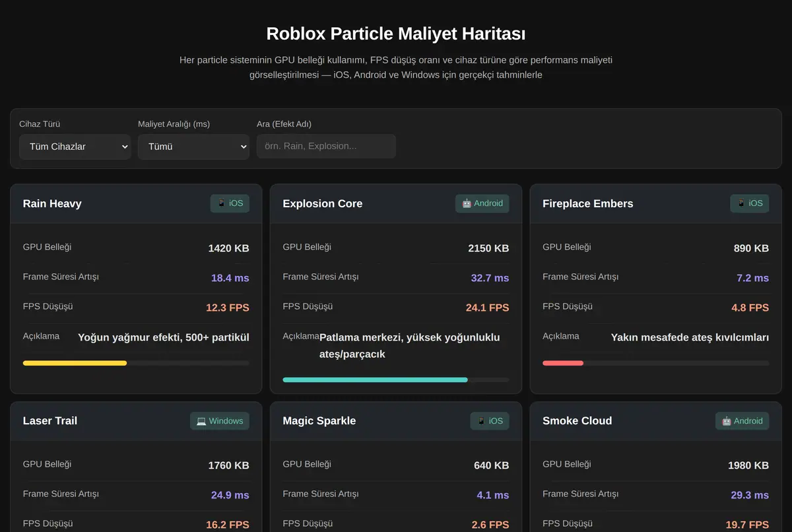This screenshot has height=532, width=792.
Task: Click the teal cost bar on Explosion Core
Action: [375, 380]
